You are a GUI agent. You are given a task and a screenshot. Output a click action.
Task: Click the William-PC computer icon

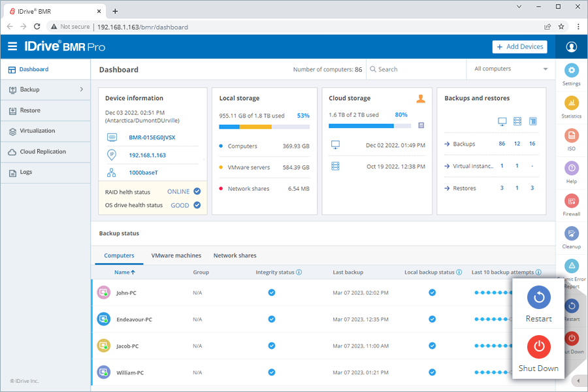click(104, 372)
